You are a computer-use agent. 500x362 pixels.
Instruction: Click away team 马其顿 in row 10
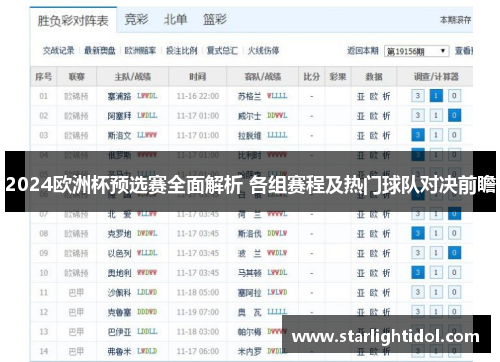click(x=249, y=273)
